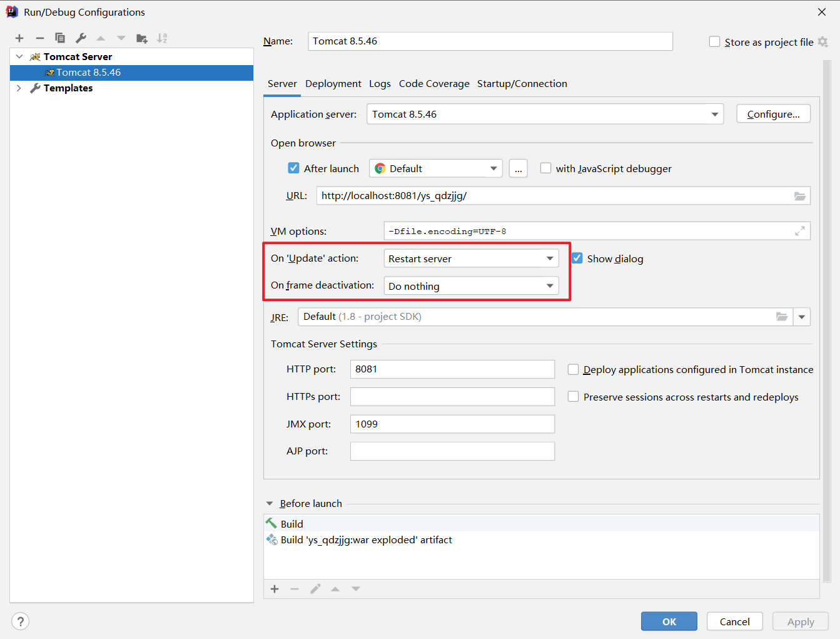
Task: Click the Apply button
Action: 801,621
